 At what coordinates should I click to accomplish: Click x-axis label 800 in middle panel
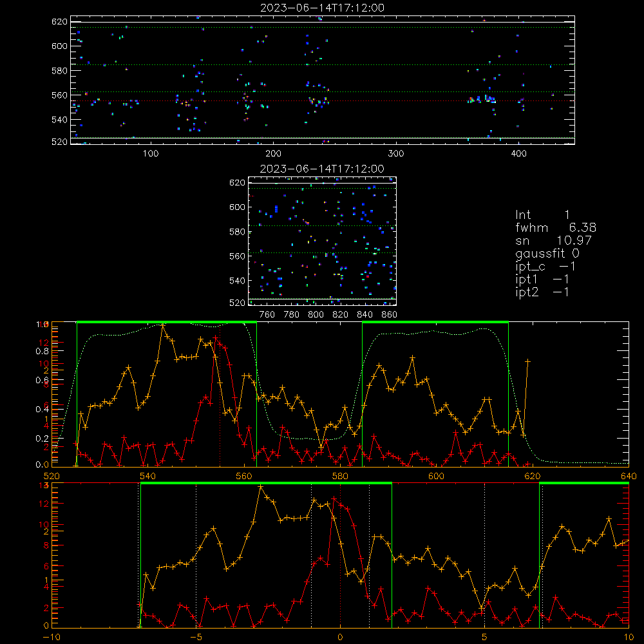[316, 315]
